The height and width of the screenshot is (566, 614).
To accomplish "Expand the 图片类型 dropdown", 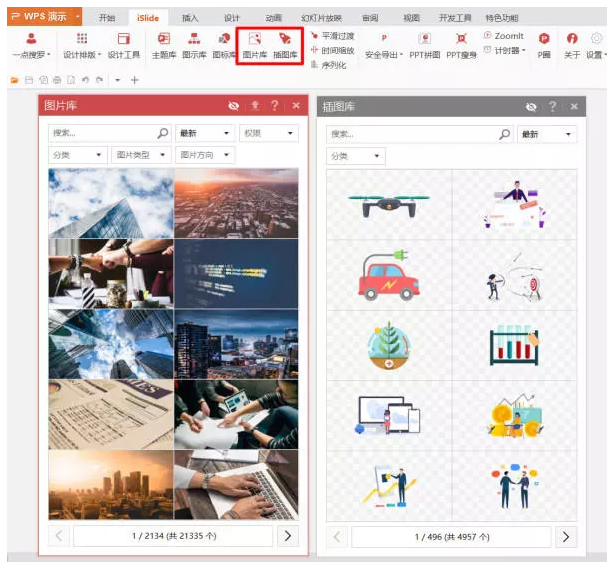I will point(141,155).
